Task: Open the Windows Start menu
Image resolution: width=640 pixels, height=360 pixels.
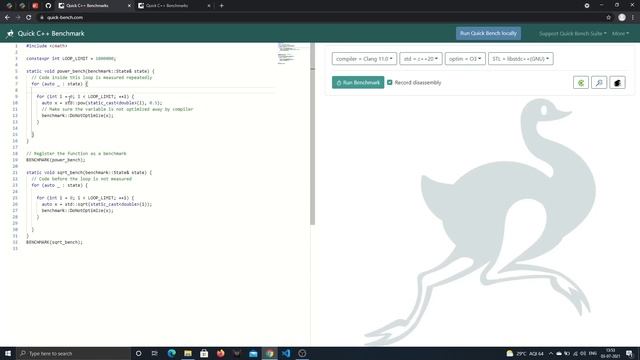Action: 8,353
